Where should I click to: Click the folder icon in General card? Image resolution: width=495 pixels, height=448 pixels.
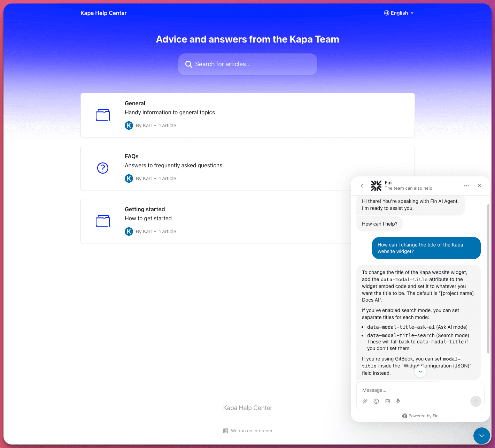(x=103, y=115)
